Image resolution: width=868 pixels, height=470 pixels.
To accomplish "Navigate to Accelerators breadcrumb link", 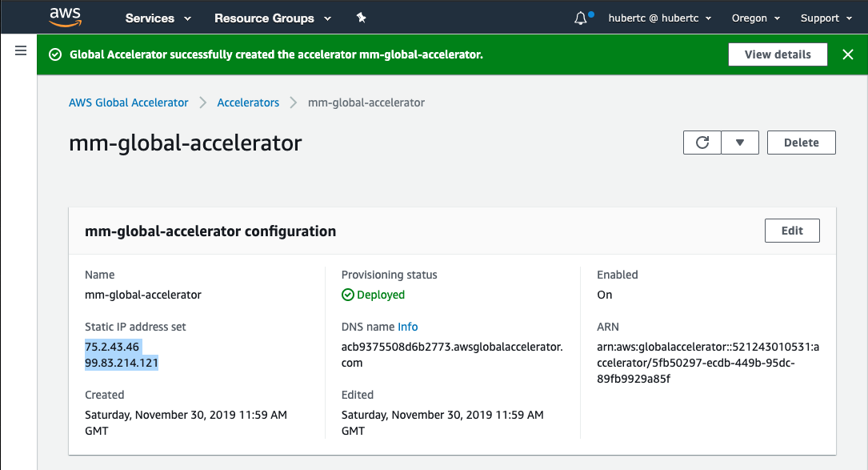I will tap(248, 102).
